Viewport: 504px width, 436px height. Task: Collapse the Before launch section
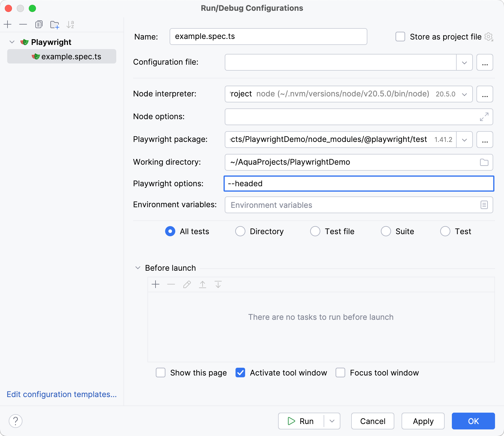click(138, 268)
